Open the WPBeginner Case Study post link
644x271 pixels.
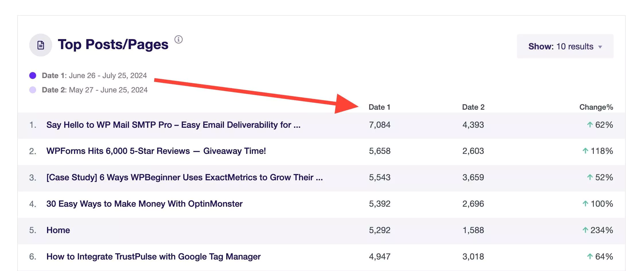click(x=185, y=177)
